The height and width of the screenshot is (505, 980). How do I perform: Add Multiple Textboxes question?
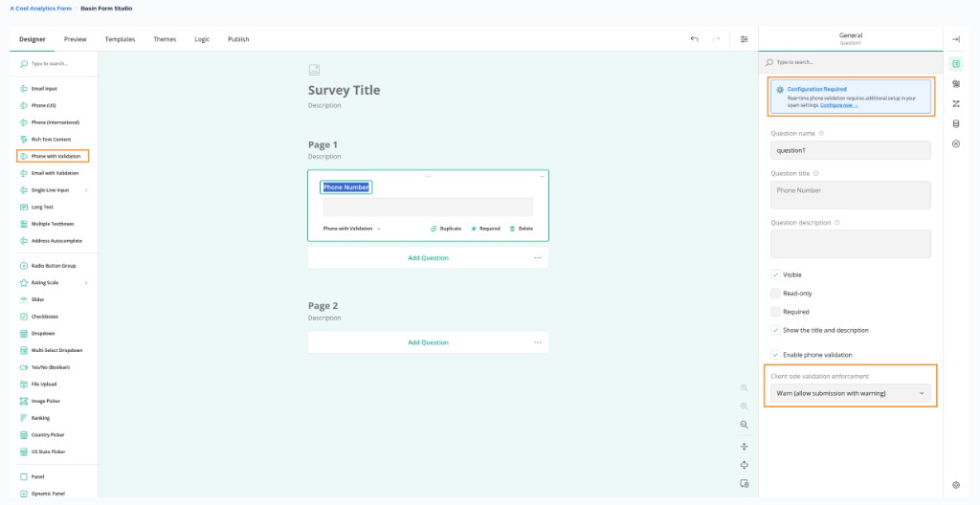[54, 224]
